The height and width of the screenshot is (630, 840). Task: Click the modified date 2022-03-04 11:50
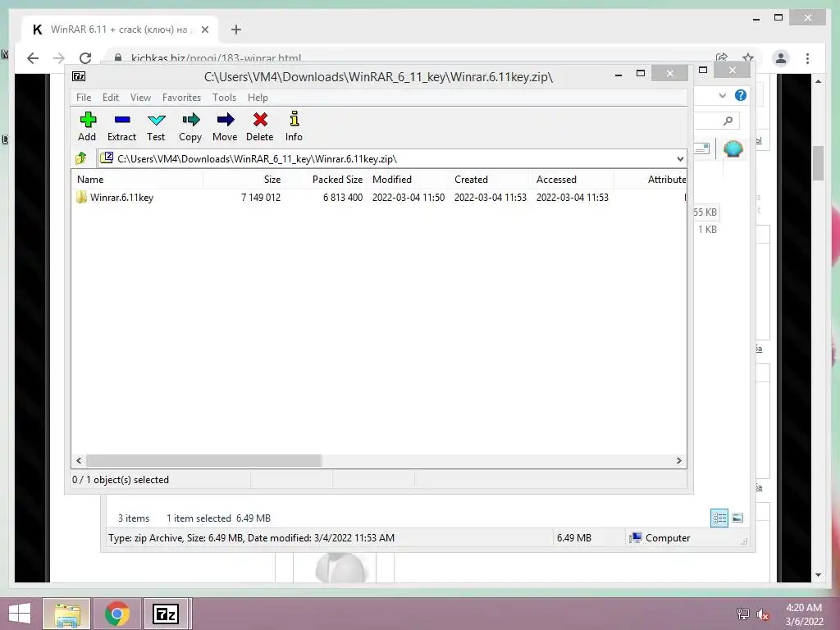409,198
